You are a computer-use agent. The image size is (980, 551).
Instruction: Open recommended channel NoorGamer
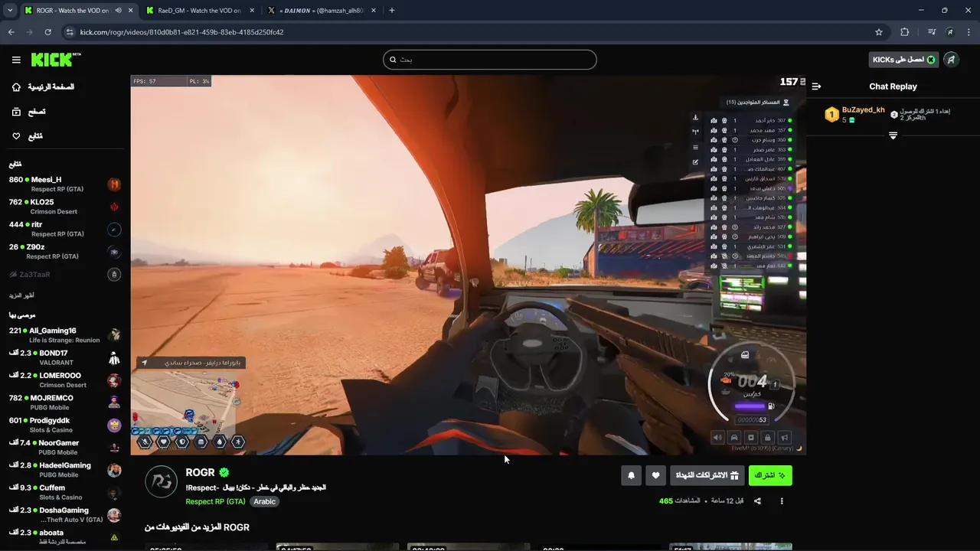tap(65, 447)
